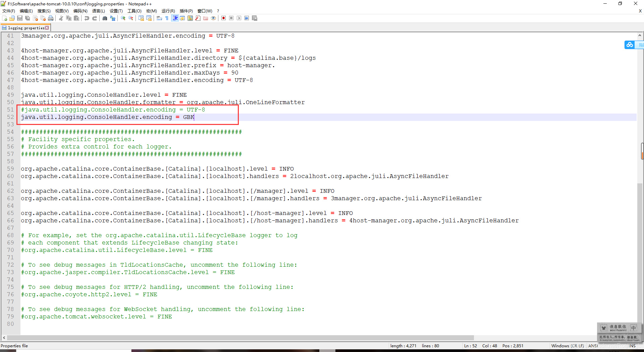Print the document via printer icon
This screenshot has height=352, width=644.
coord(51,18)
